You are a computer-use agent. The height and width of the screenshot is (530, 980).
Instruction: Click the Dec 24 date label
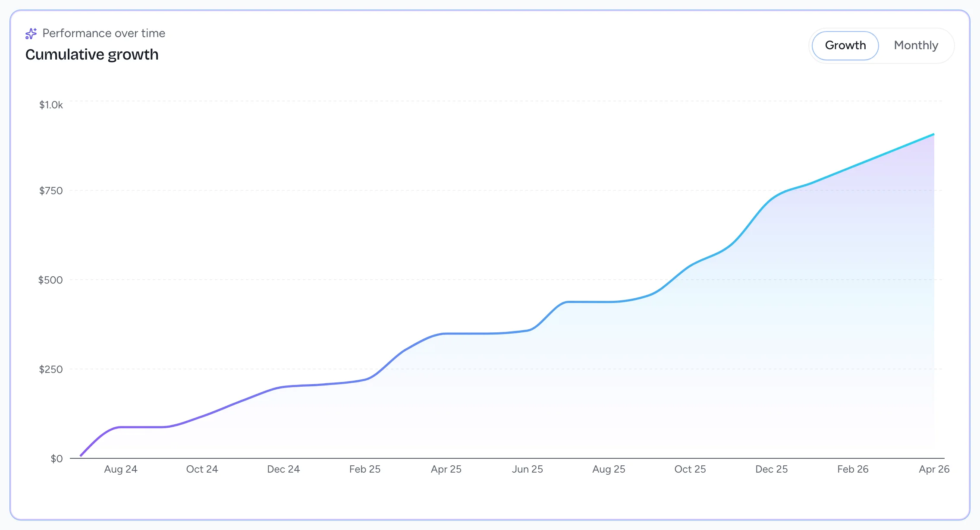pyautogui.click(x=283, y=469)
